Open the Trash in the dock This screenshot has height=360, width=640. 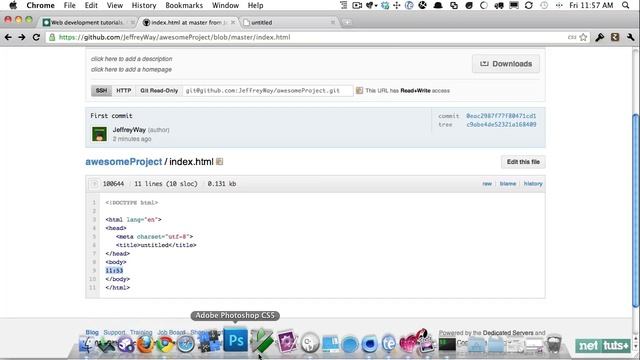[554, 344]
